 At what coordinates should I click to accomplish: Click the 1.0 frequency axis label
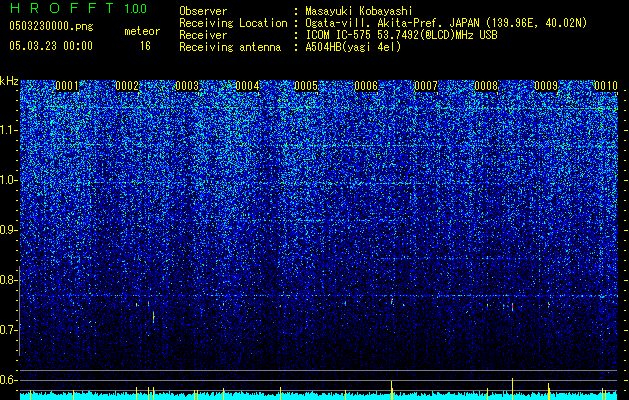(x=9, y=180)
